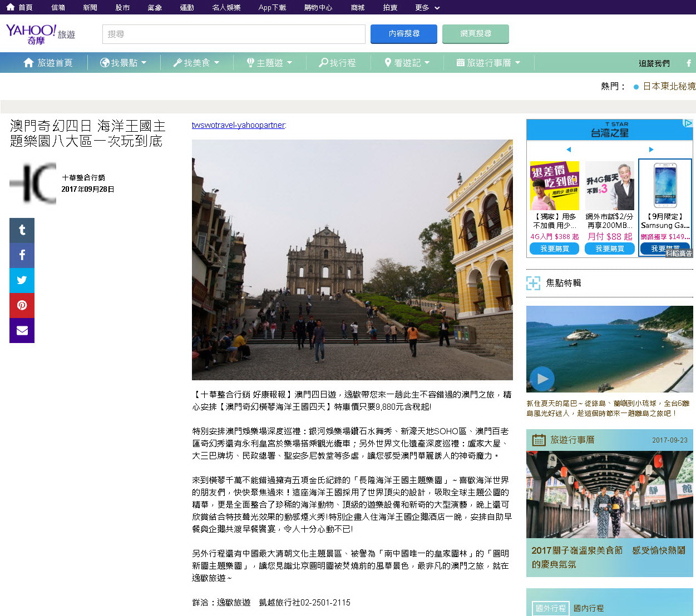Screen dimensions: 696x616
Task: Click the Yahoo奇摩 旅遊 logo
Action: (40, 34)
